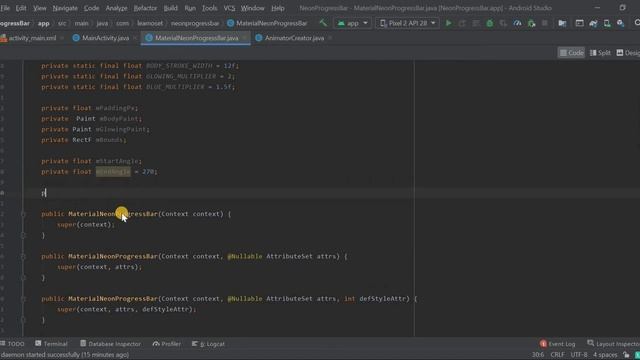The image size is (640, 360).
Task: Click the Search Everywhere magnifier icon
Action: pos(637,23)
